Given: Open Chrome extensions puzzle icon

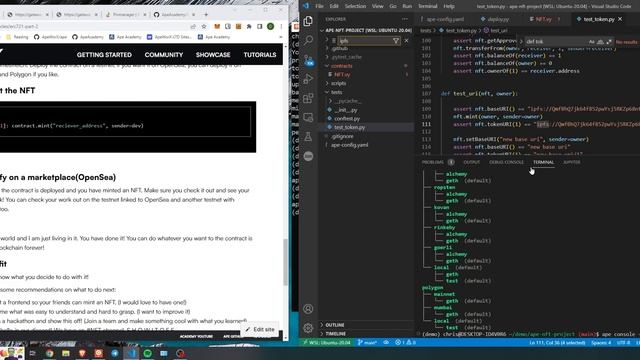Looking at the screenshot, I should 249,26.
